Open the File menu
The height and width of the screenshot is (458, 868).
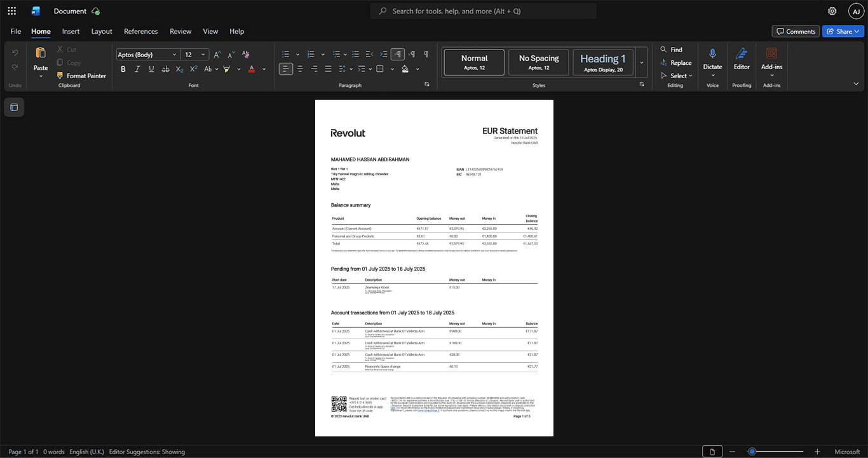pos(16,31)
